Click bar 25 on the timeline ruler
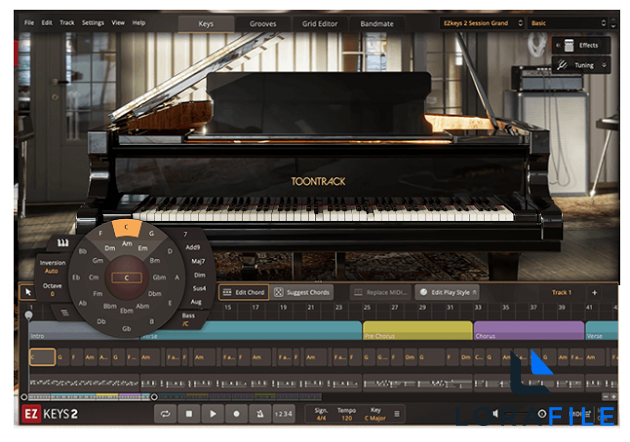This screenshot has width=630, height=442. click(x=367, y=307)
